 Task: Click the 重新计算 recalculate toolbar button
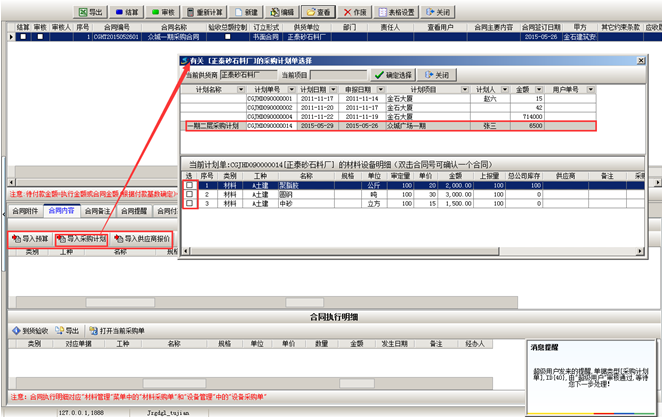[208, 11]
